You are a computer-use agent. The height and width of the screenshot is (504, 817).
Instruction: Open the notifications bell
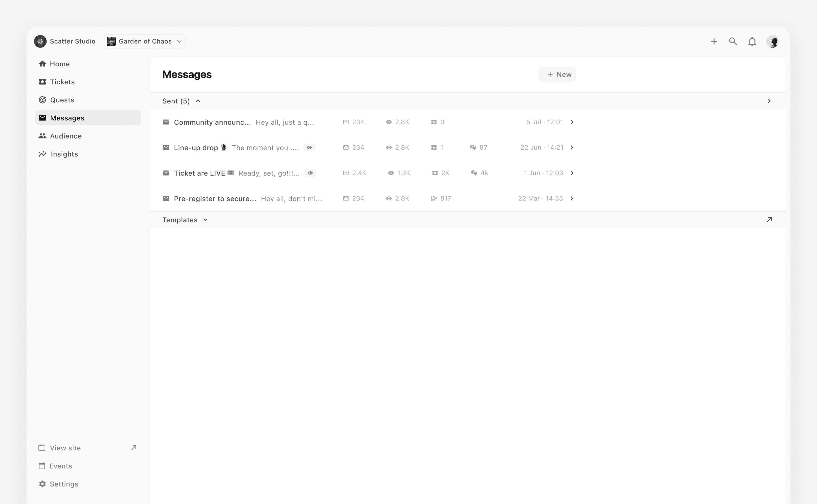[752, 42]
